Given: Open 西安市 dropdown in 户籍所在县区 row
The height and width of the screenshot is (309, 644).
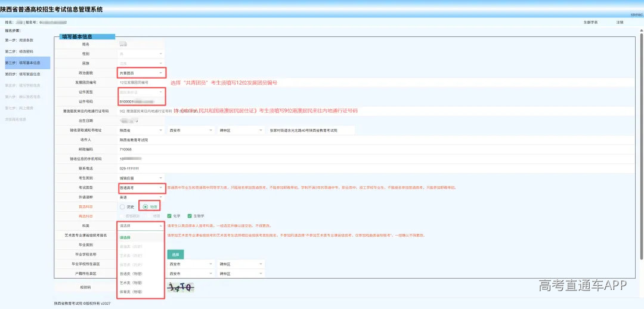Looking at the screenshot, I should 191,273.
